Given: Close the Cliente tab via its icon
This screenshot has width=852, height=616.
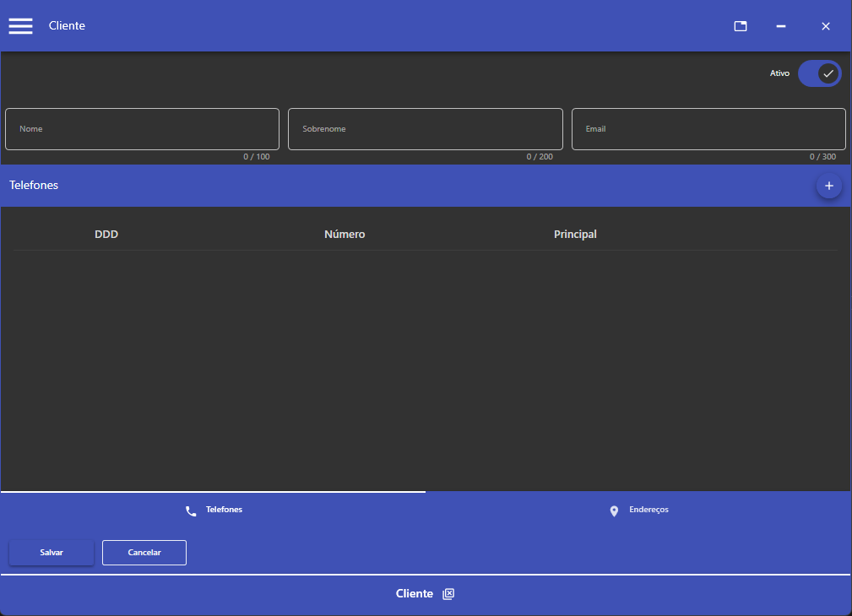Looking at the screenshot, I should (x=448, y=594).
